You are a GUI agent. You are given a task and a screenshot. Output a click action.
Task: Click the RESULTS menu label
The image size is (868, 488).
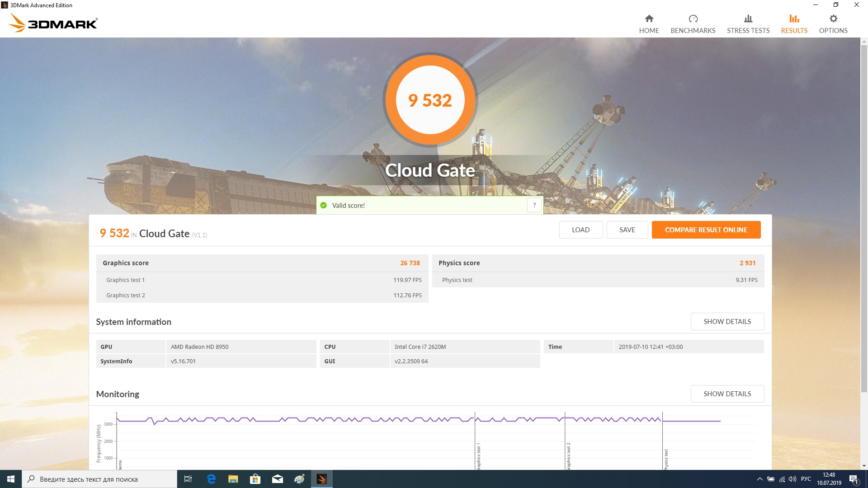(x=794, y=31)
